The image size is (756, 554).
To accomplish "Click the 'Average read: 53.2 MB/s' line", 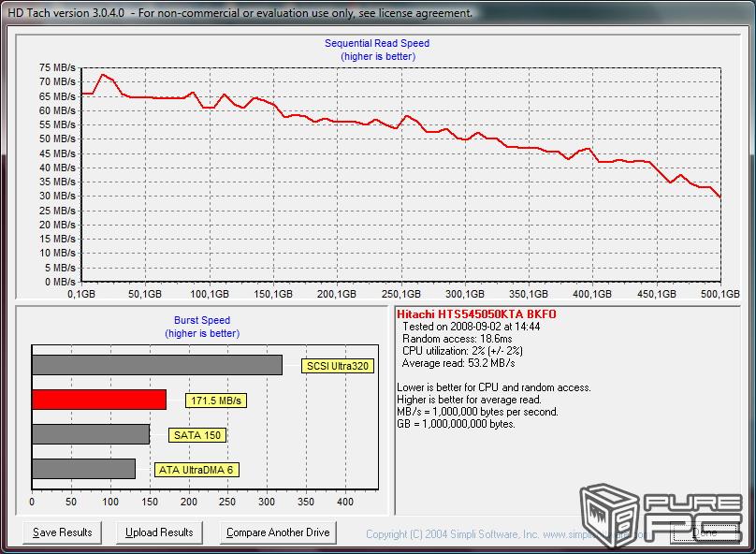I will tap(458, 362).
